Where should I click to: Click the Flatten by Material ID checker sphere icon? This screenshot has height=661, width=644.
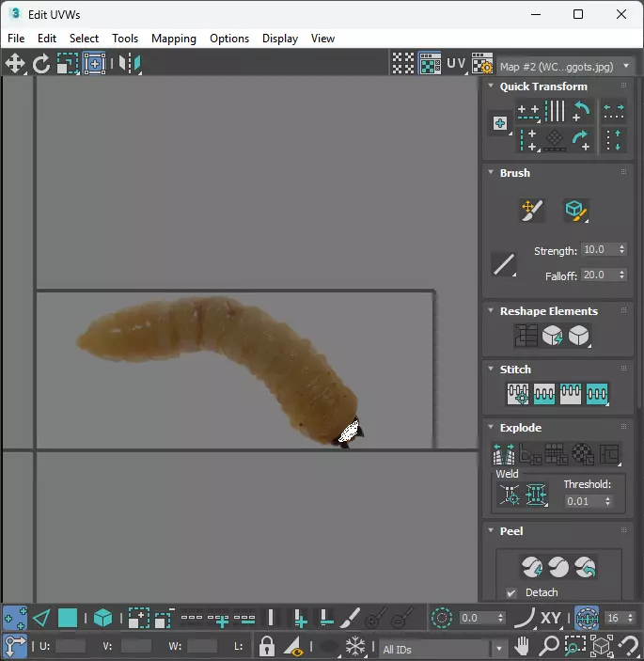tap(583, 454)
